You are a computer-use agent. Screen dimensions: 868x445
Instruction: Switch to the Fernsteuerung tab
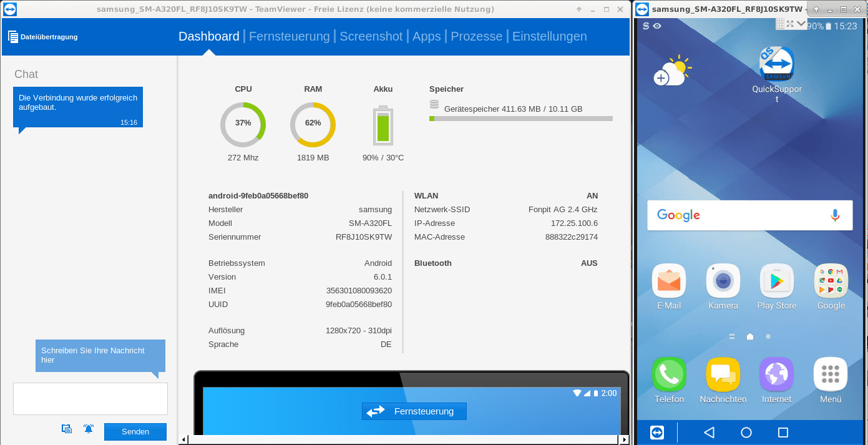290,36
